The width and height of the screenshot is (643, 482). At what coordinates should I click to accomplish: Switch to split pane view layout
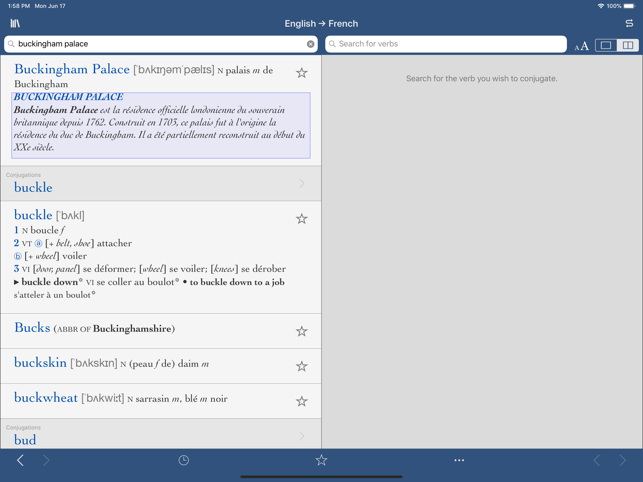point(627,45)
